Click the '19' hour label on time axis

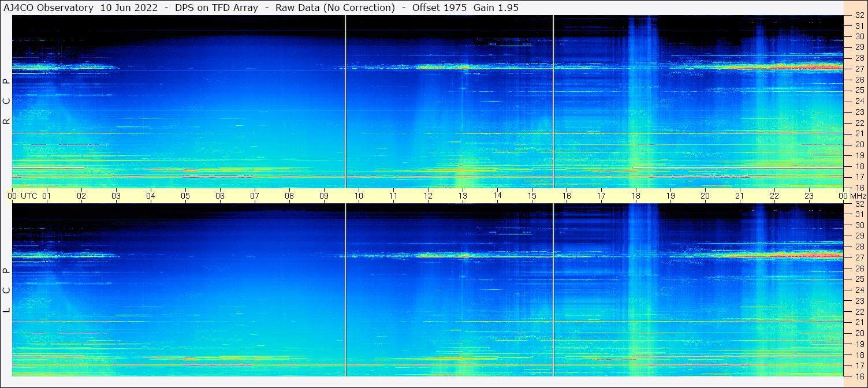coord(670,196)
